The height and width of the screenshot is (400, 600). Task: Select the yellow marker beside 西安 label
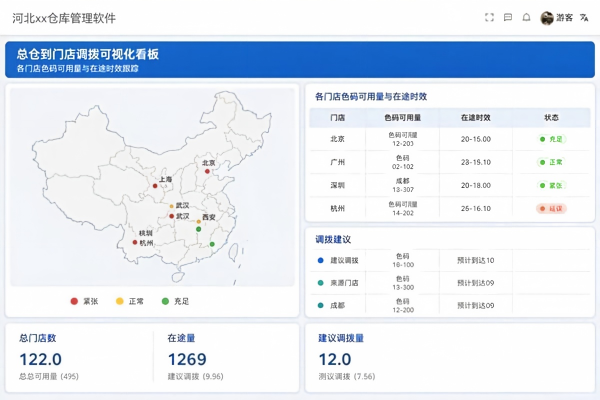199,222
